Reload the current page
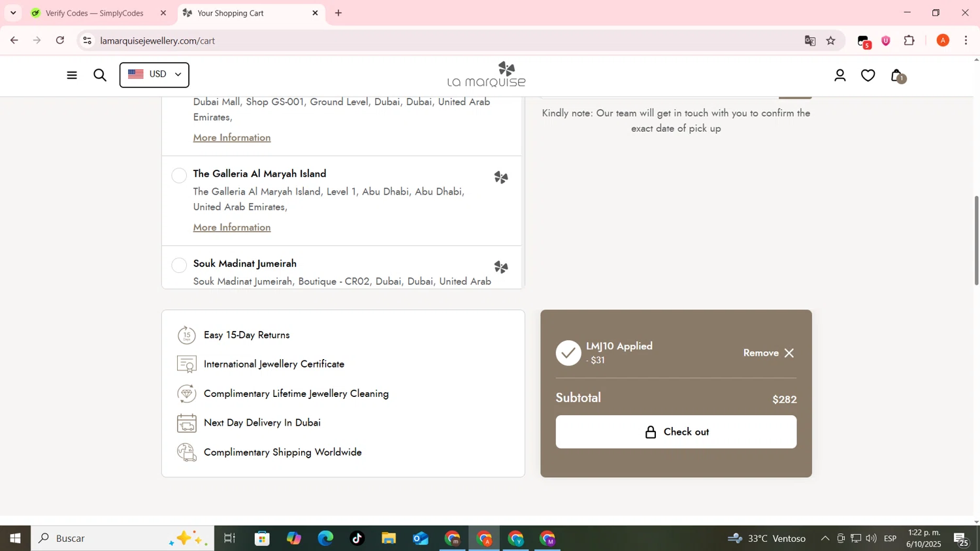 60,40
